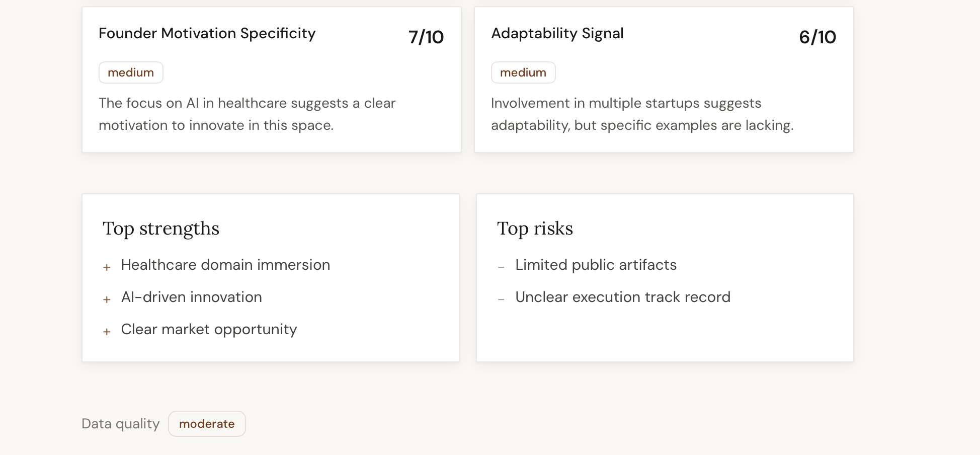Click the minus icon before Unclear execution track record
The width and height of the screenshot is (980, 455).
(x=501, y=299)
